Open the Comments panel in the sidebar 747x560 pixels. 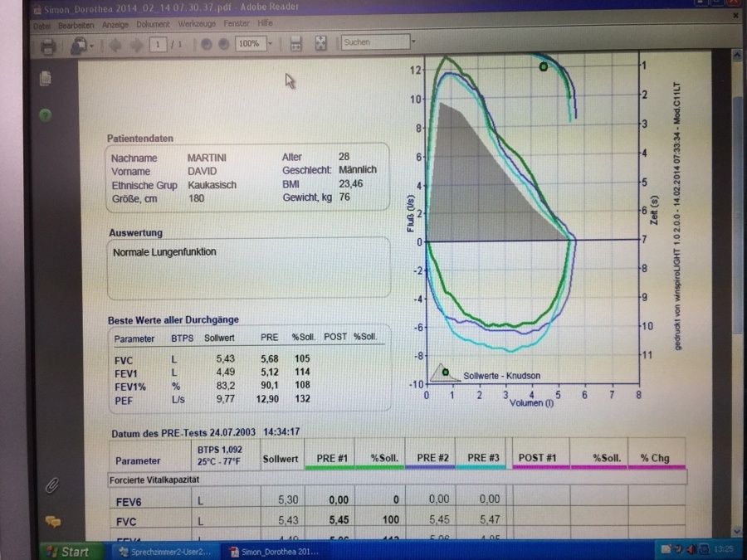tap(52, 522)
